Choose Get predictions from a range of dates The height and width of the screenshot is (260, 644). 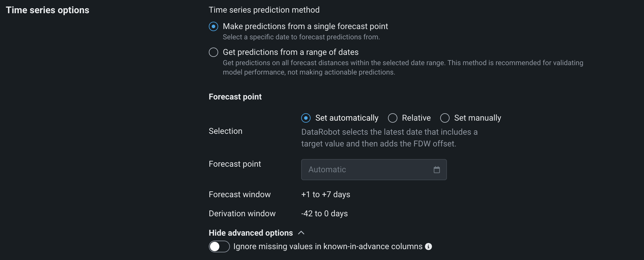click(x=213, y=52)
